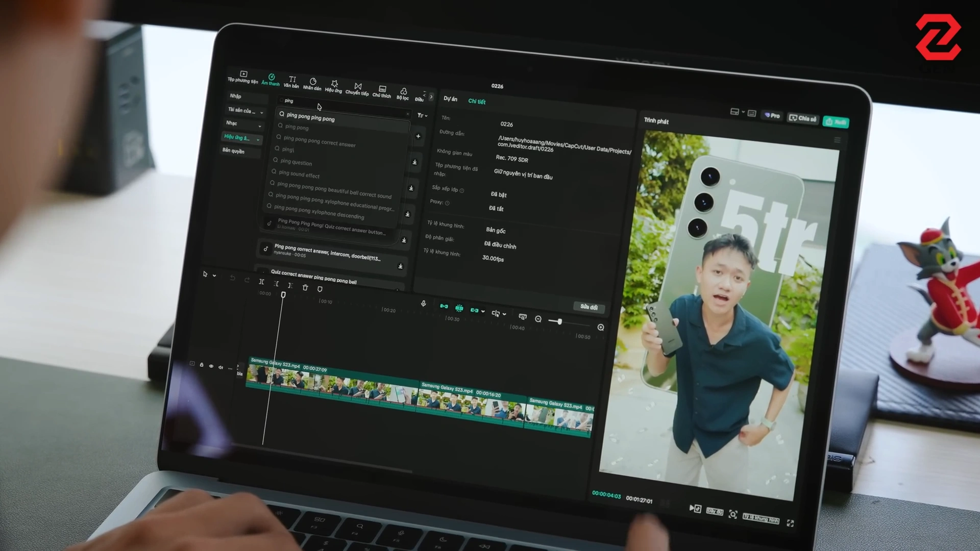Select the Nhập category in sidebar
The height and width of the screenshot is (551, 980).
pyautogui.click(x=247, y=96)
